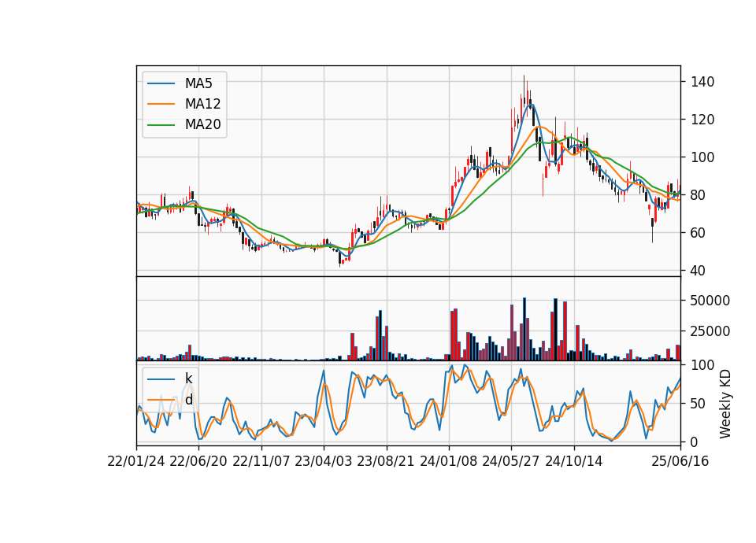
Task: Click the MA12 legend label
Action: tap(203, 104)
